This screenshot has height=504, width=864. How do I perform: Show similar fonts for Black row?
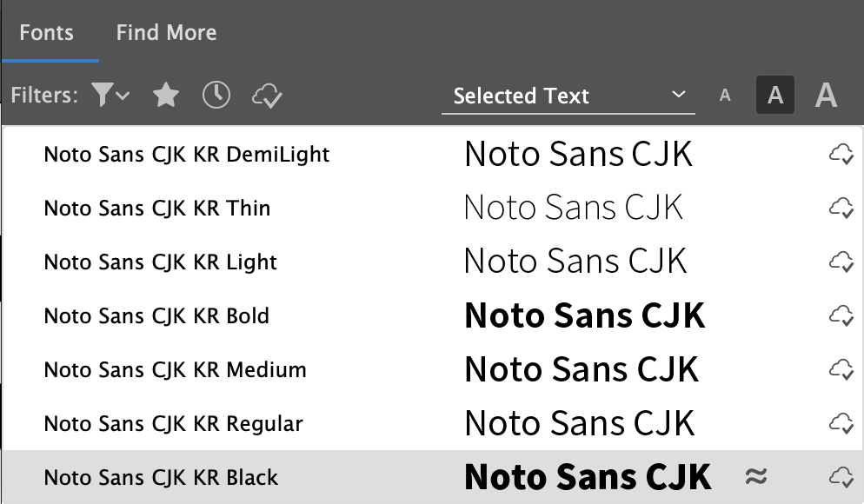pos(756,476)
